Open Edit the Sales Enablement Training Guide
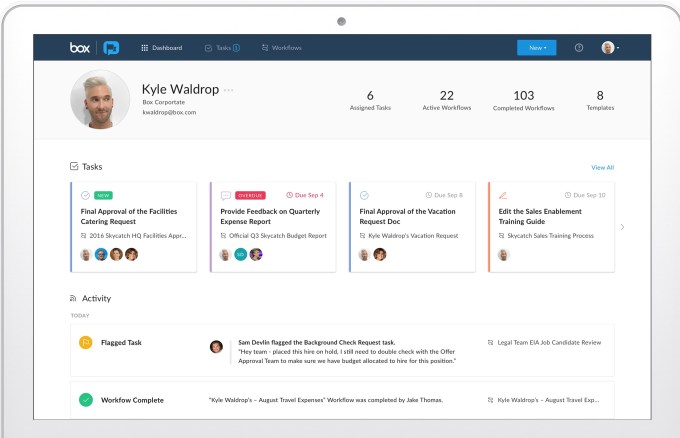 (x=540, y=216)
